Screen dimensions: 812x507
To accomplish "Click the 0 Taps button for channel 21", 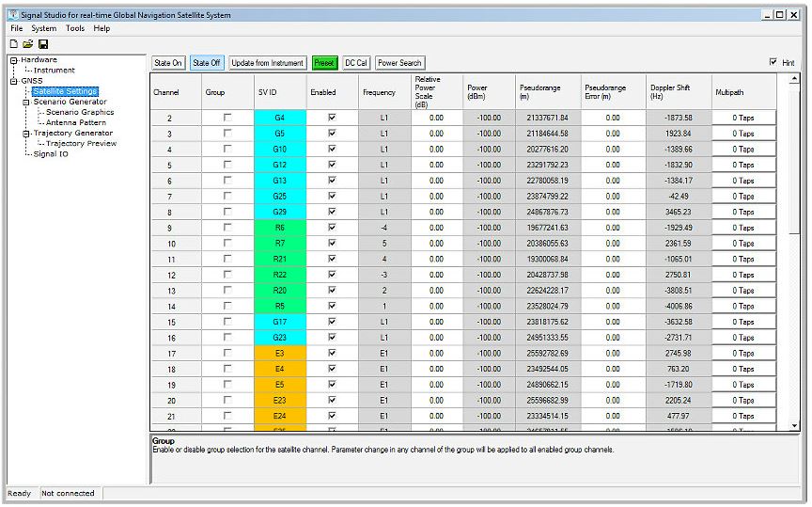I will point(743,416).
